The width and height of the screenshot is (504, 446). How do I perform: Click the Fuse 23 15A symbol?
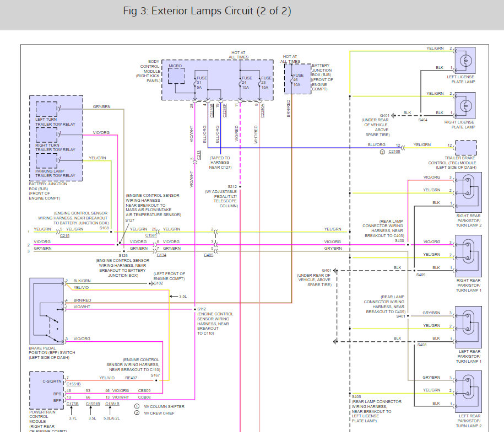[260, 83]
